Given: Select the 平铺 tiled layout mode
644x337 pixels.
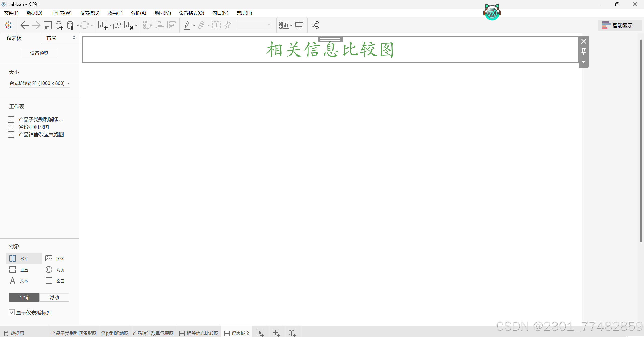Looking at the screenshot, I should pyautogui.click(x=24, y=297).
